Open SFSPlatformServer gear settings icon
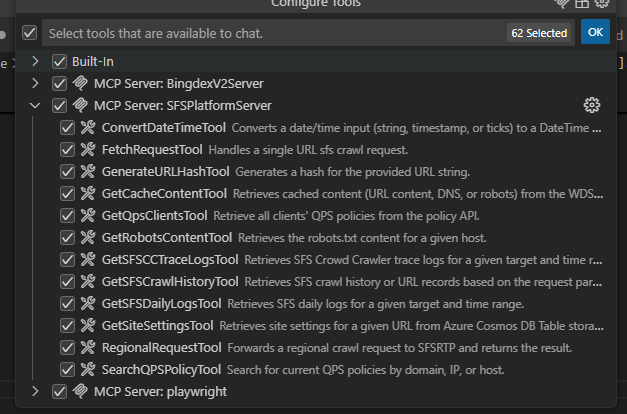The image size is (627, 414). click(591, 105)
